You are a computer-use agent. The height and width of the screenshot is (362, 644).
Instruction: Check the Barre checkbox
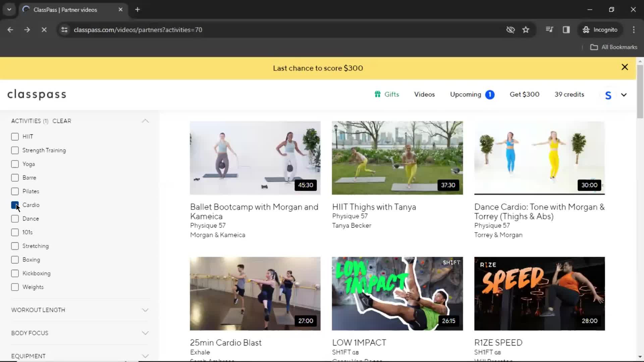click(15, 178)
